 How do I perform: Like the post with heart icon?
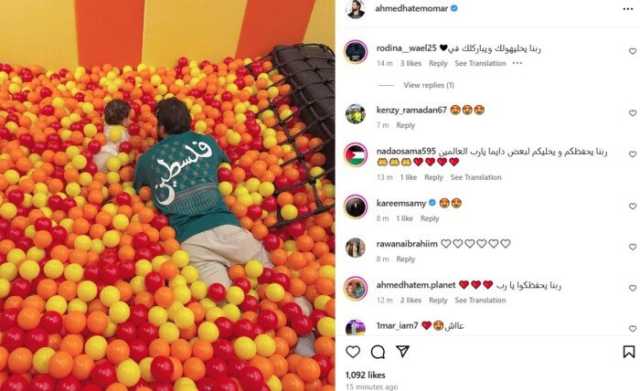pyautogui.click(x=353, y=351)
